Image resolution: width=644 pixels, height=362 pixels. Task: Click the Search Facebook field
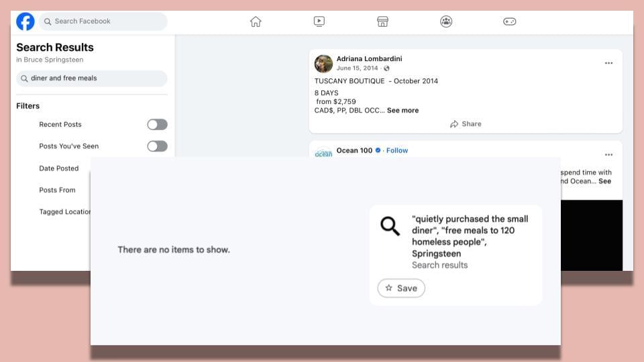pos(103,21)
